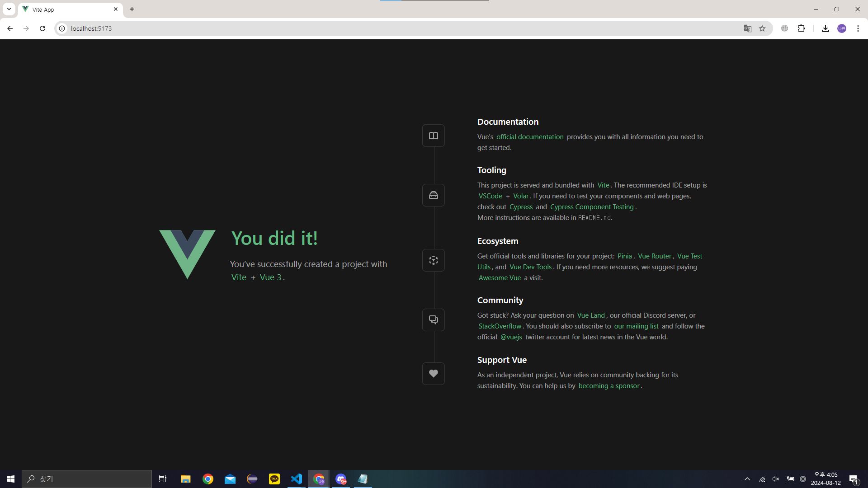Click the Vue logo image
Screen dimensions: 868x488
(x=187, y=254)
